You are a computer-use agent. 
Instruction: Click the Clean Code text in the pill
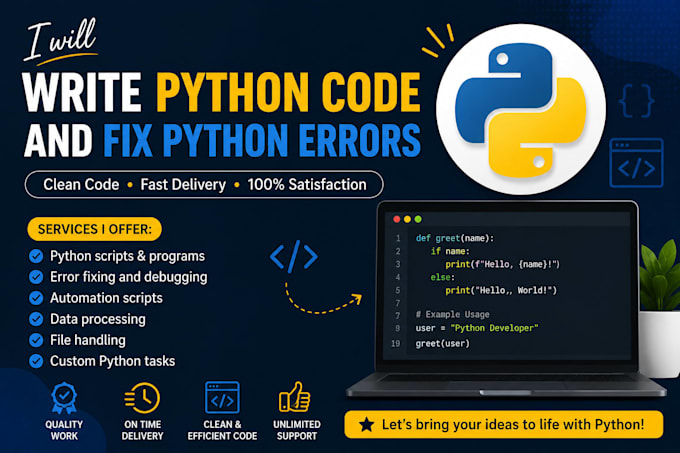[x=81, y=185]
